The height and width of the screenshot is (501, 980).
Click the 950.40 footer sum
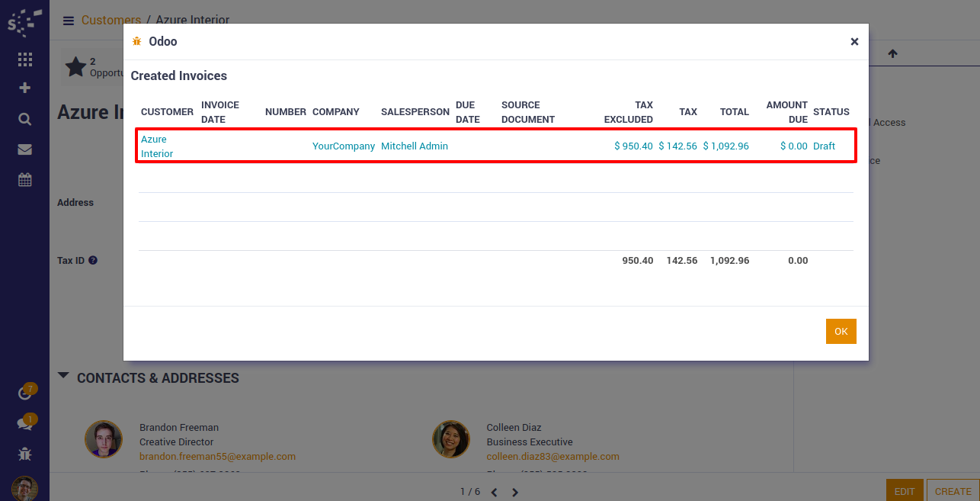coord(638,261)
